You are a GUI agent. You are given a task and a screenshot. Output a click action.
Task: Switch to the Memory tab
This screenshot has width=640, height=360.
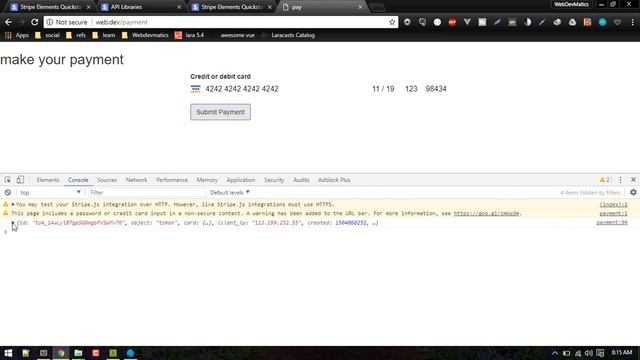(207, 180)
